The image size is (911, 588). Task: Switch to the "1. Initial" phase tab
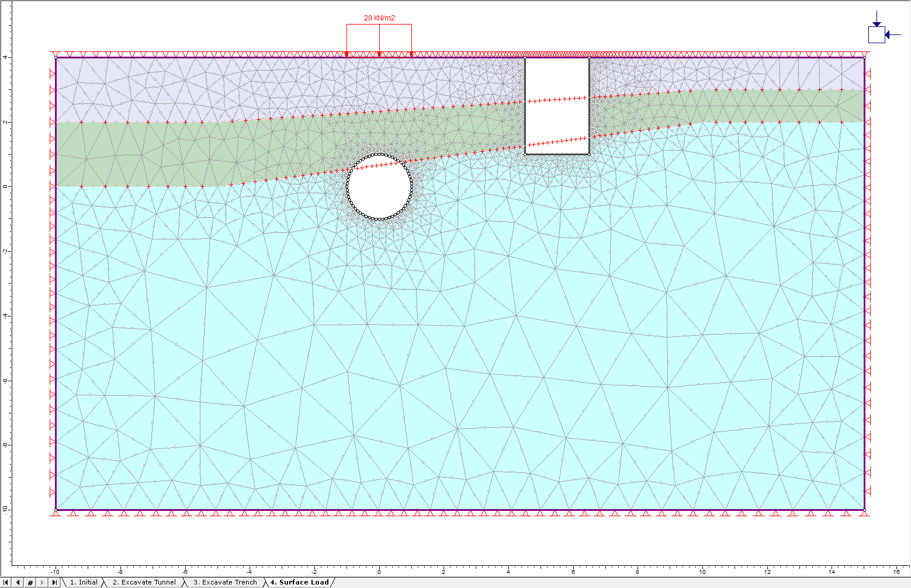tap(83, 582)
